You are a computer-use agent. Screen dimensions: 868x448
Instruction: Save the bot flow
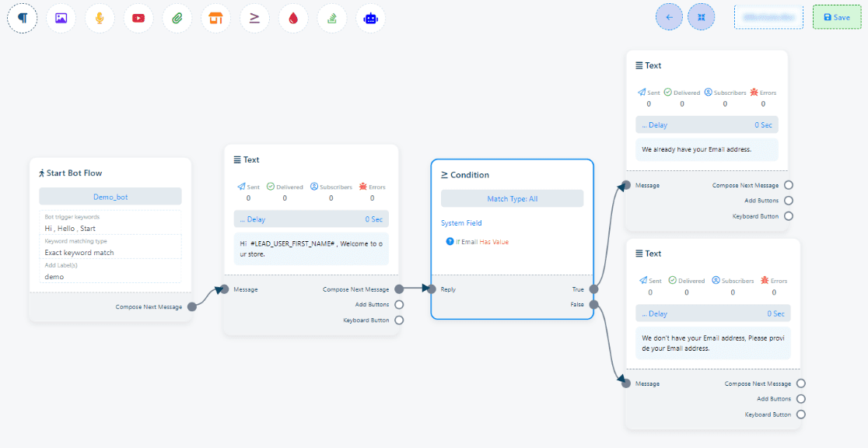click(837, 17)
